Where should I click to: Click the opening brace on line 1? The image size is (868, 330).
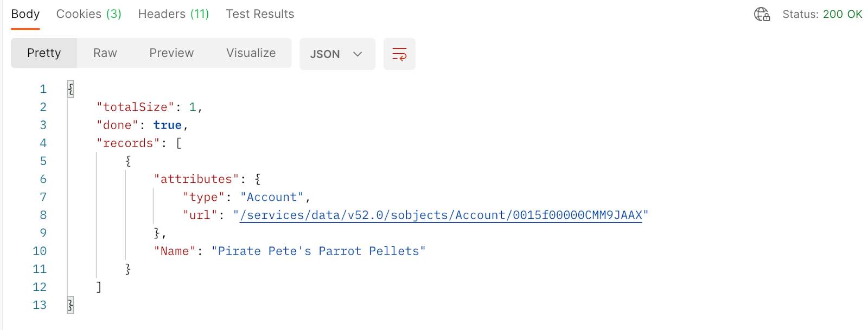click(71, 89)
